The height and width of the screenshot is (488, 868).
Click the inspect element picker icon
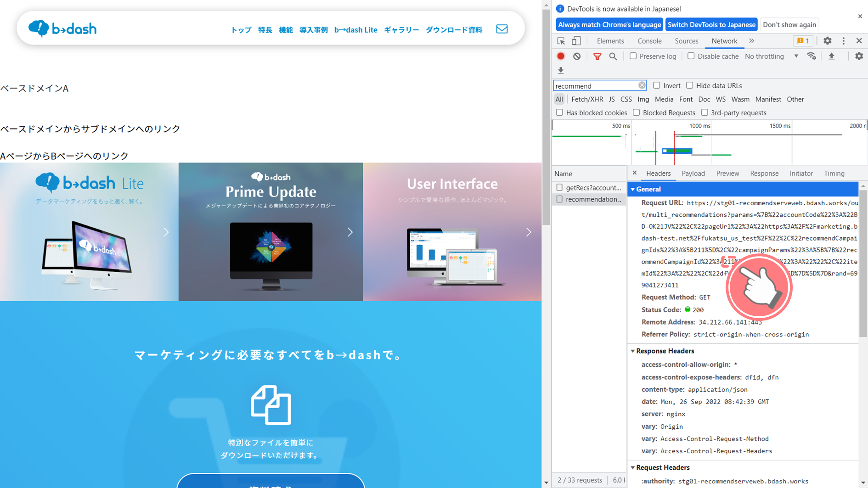coord(561,41)
